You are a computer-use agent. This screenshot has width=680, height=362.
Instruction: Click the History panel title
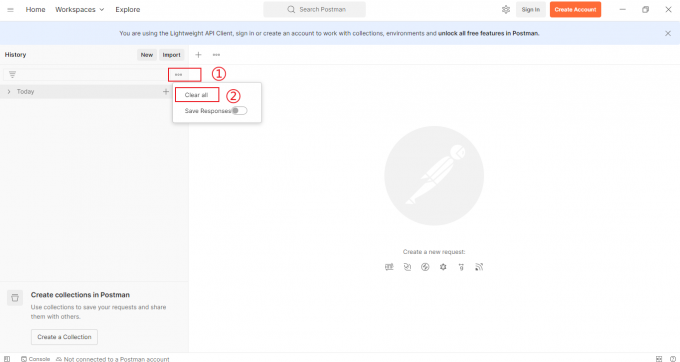point(15,55)
